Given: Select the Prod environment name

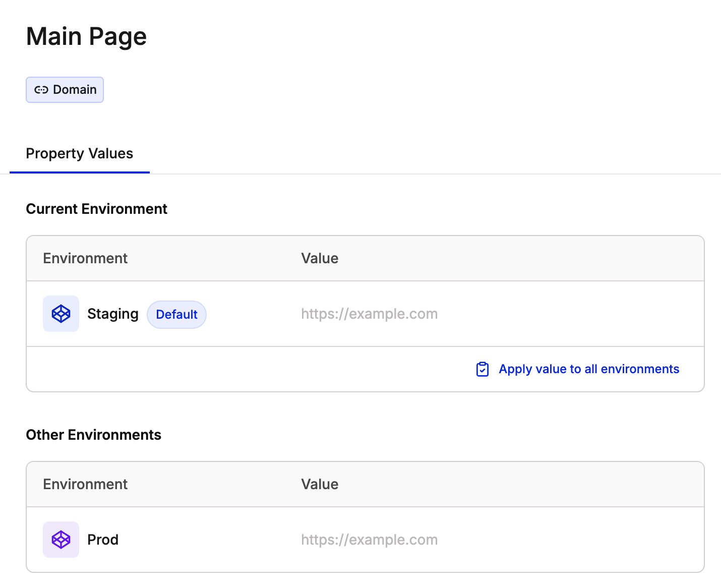Looking at the screenshot, I should click(103, 540).
